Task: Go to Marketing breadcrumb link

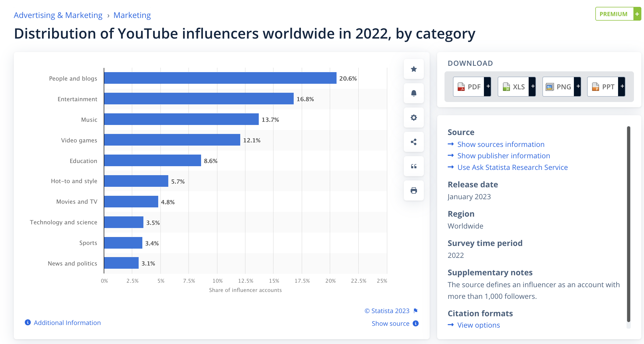Action: [x=132, y=15]
